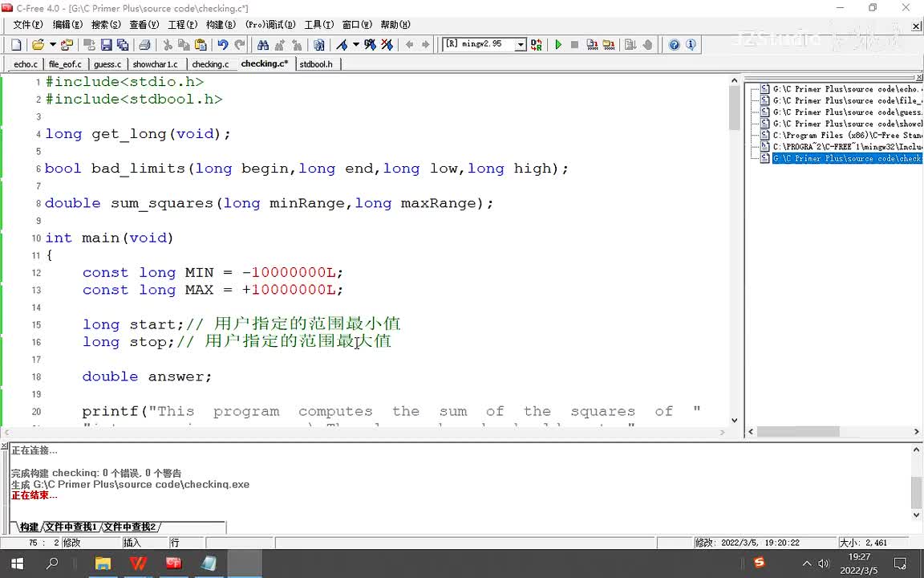The image size is (924, 578).
Task: Select the 构建 output tab
Action: [28, 527]
